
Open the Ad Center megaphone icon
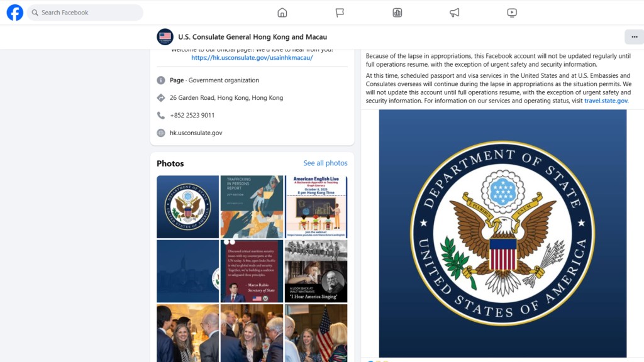(x=454, y=13)
